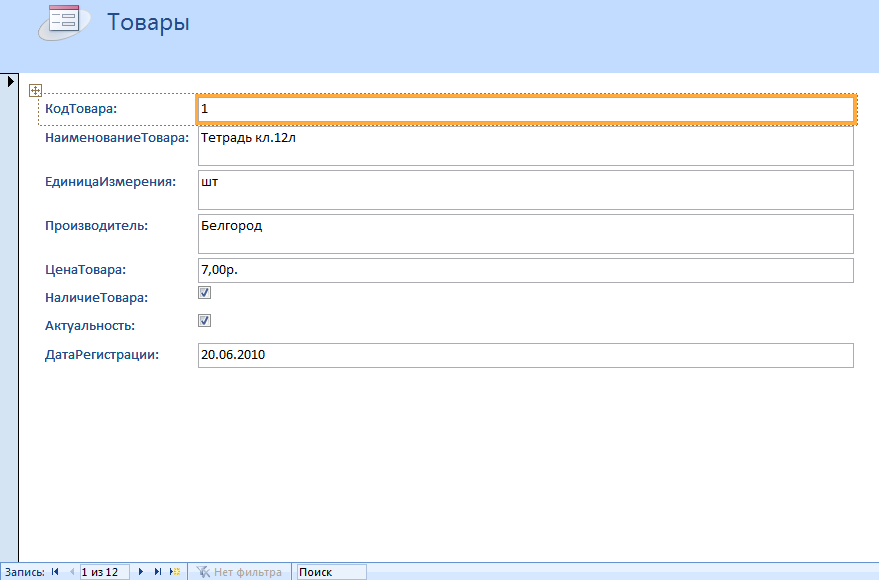Click the Поиск search box
879x580 pixels.
pyautogui.click(x=331, y=572)
